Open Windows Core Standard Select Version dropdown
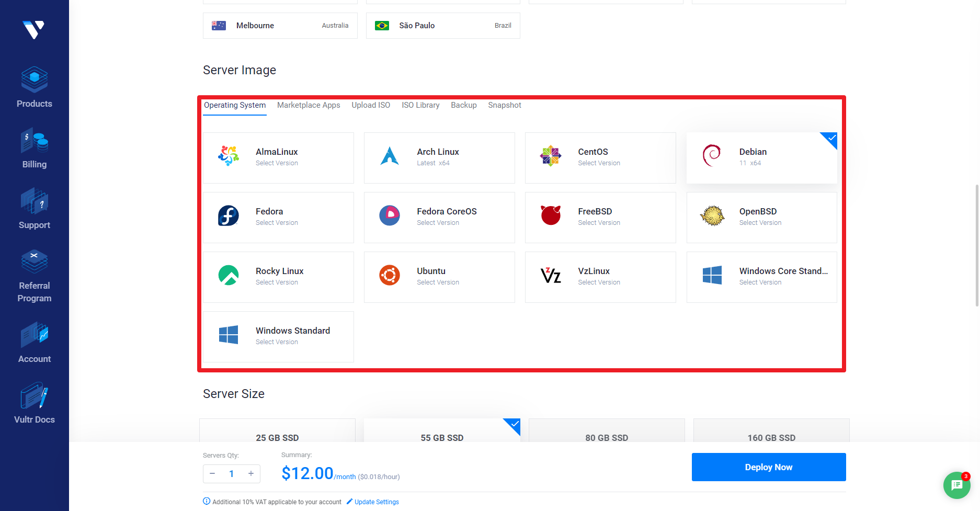The width and height of the screenshot is (980, 511). pos(760,282)
